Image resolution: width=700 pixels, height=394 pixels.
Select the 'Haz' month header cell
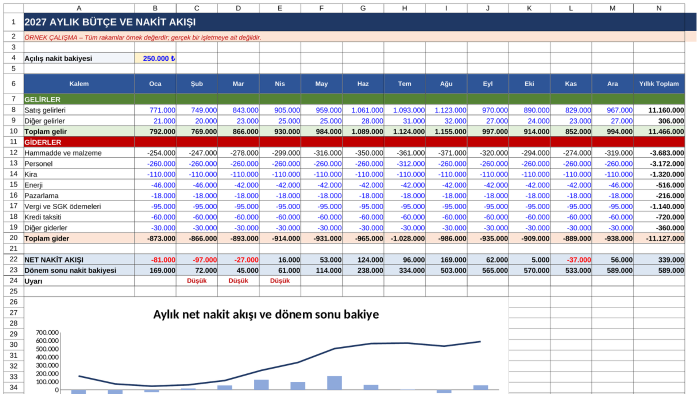point(363,83)
